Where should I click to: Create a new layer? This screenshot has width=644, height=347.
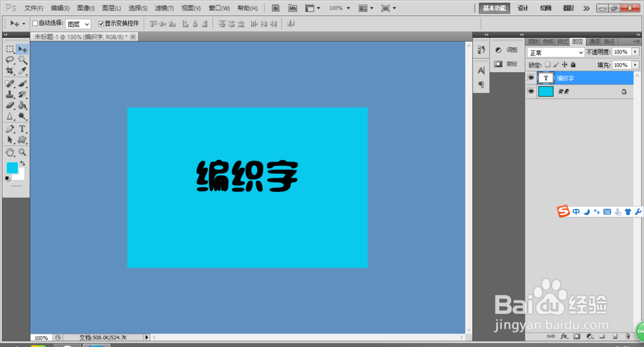(x=615, y=336)
